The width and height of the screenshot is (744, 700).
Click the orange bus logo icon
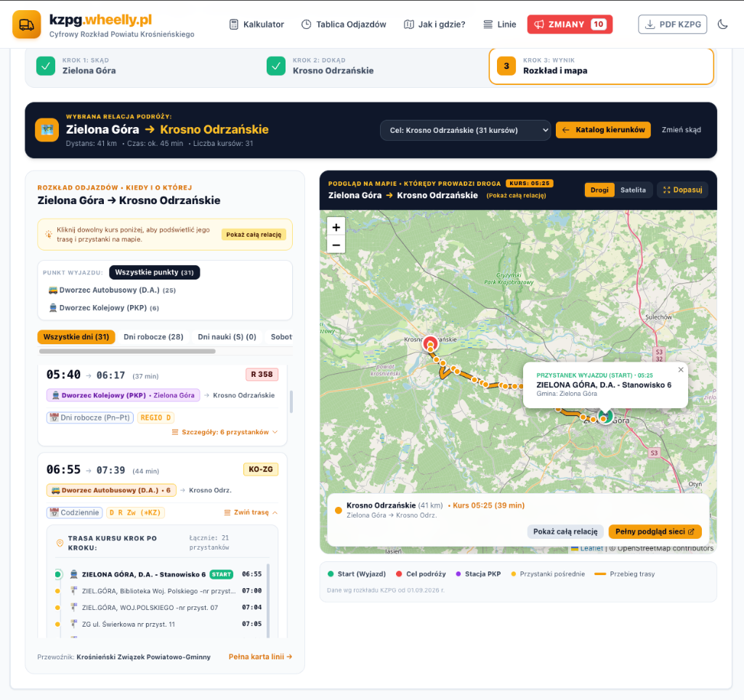point(27,25)
